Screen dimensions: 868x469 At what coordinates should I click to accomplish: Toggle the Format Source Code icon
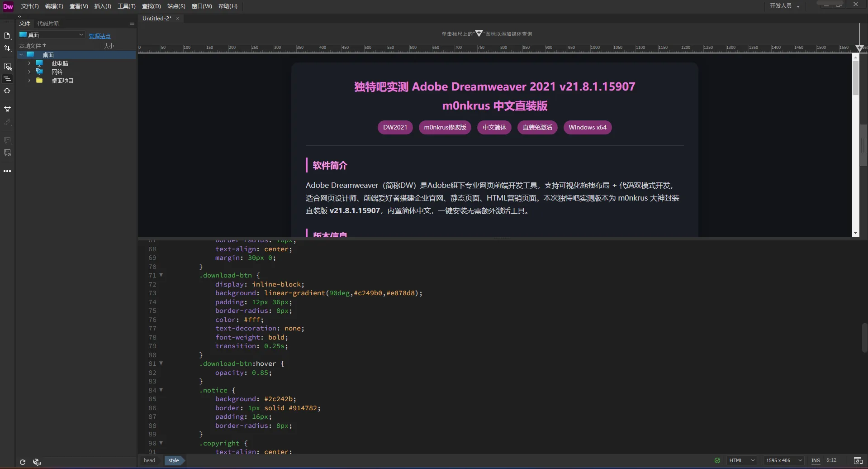tap(7, 79)
